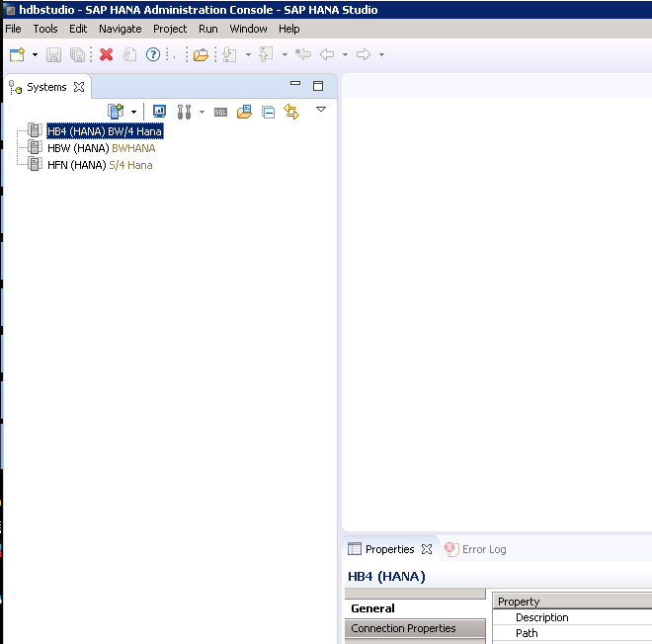
Task: Click the grayed refresh document icon
Action: tap(129, 54)
